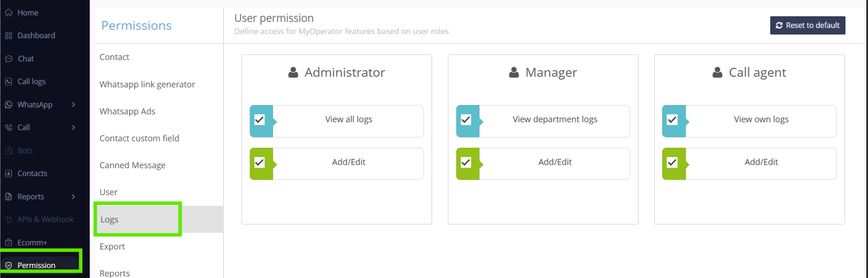Click Reset to default button
868x278 pixels.
[x=807, y=25]
